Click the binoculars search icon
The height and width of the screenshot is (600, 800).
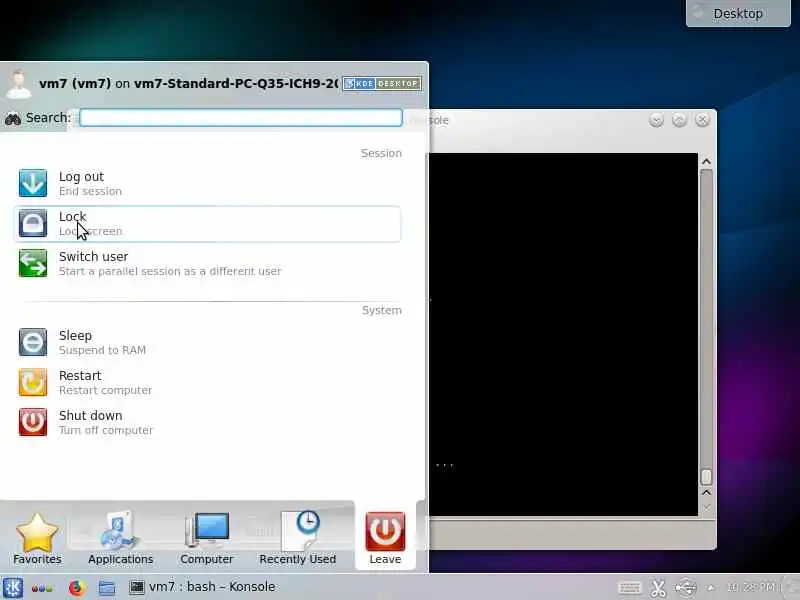pyautogui.click(x=13, y=118)
